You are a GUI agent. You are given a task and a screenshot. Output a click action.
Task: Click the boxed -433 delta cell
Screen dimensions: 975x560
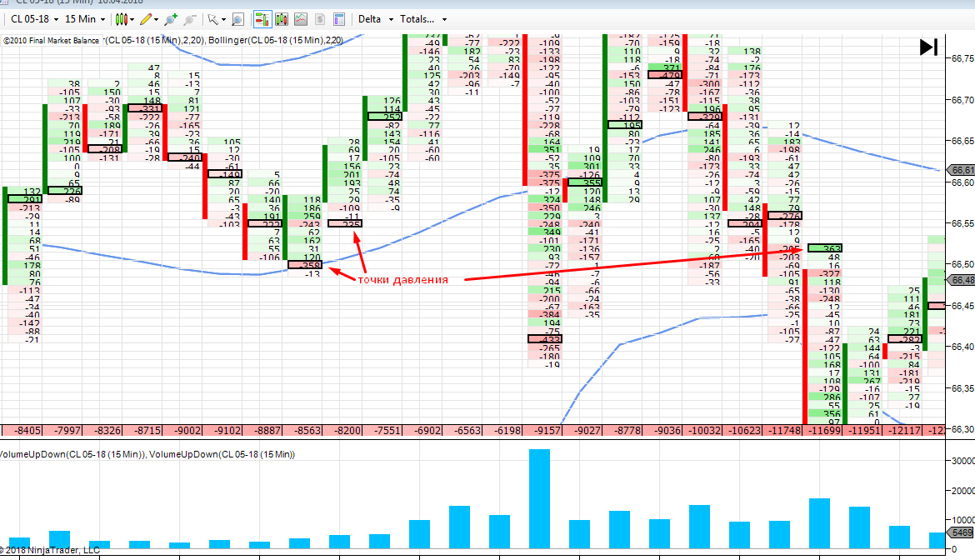click(x=545, y=339)
